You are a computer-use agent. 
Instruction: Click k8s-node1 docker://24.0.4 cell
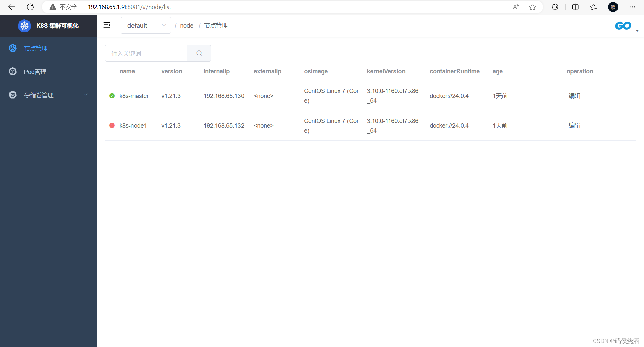click(x=449, y=126)
